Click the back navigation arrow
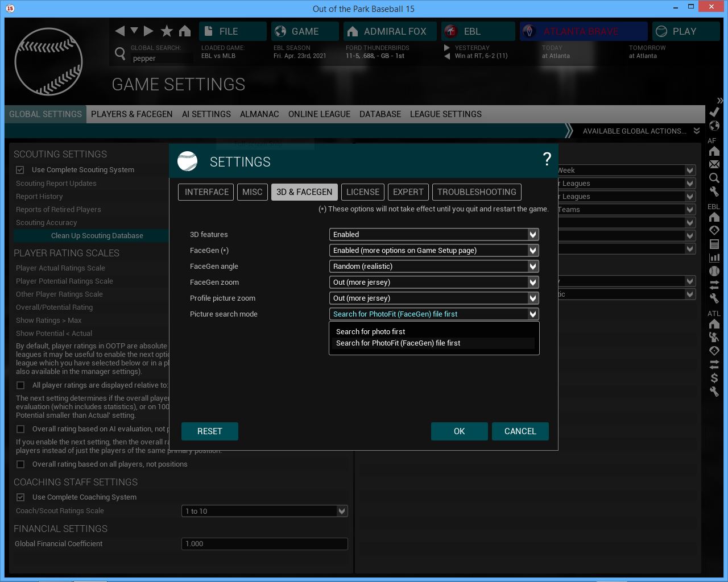This screenshot has height=582, width=728. pyautogui.click(x=119, y=31)
